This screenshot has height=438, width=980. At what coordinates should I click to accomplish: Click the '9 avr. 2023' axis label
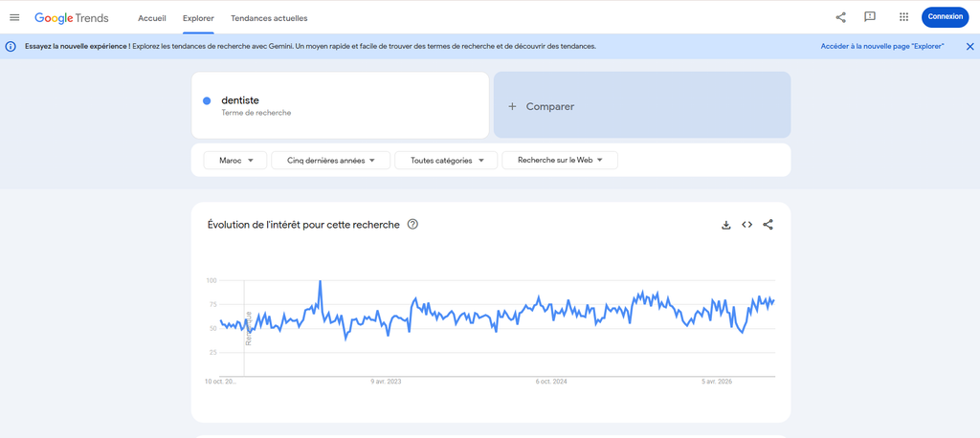(x=387, y=382)
